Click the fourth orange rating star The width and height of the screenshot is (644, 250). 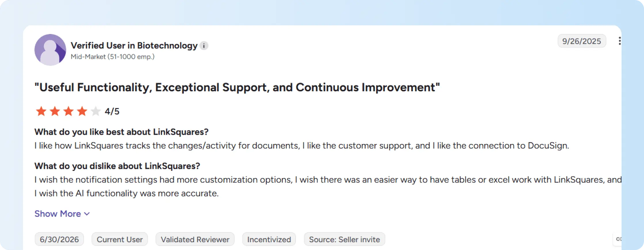point(82,111)
